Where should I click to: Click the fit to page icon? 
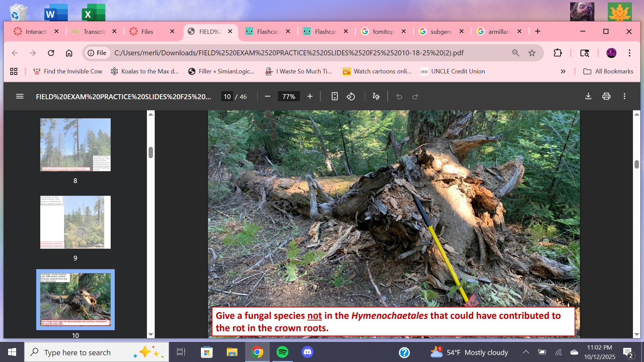[334, 97]
